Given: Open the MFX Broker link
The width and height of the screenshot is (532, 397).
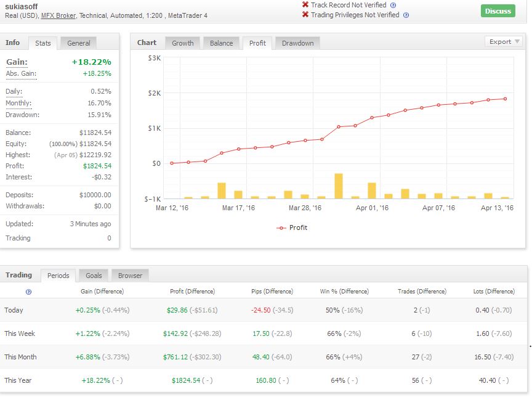Looking at the screenshot, I should pos(58,15).
